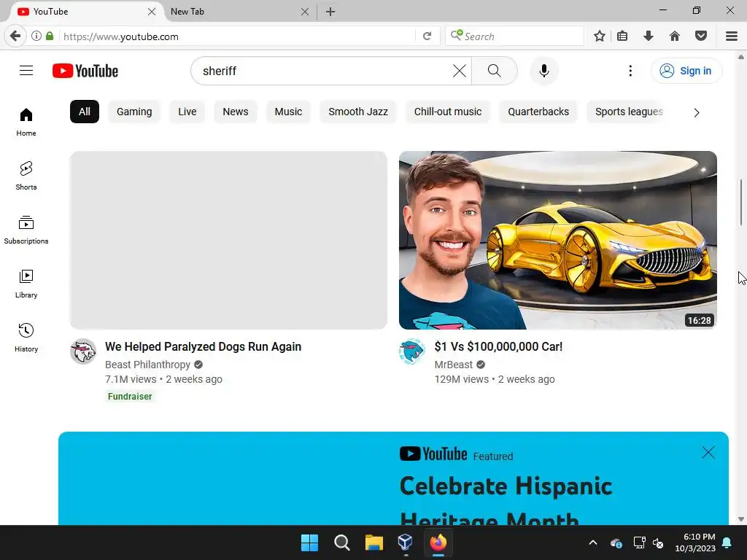Open a new browser tab with plus
The height and width of the screenshot is (560, 747).
coord(330,12)
